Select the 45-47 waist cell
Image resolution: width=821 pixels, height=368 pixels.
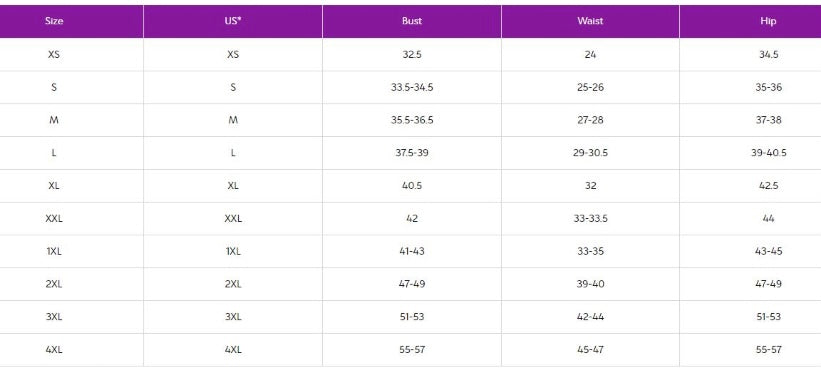point(590,350)
